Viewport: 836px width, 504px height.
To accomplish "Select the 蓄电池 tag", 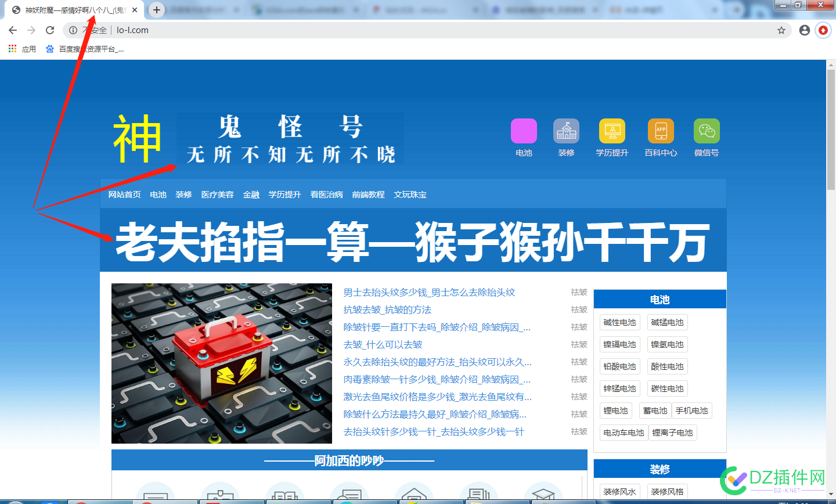I will pyautogui.click(x=655, y=411).
